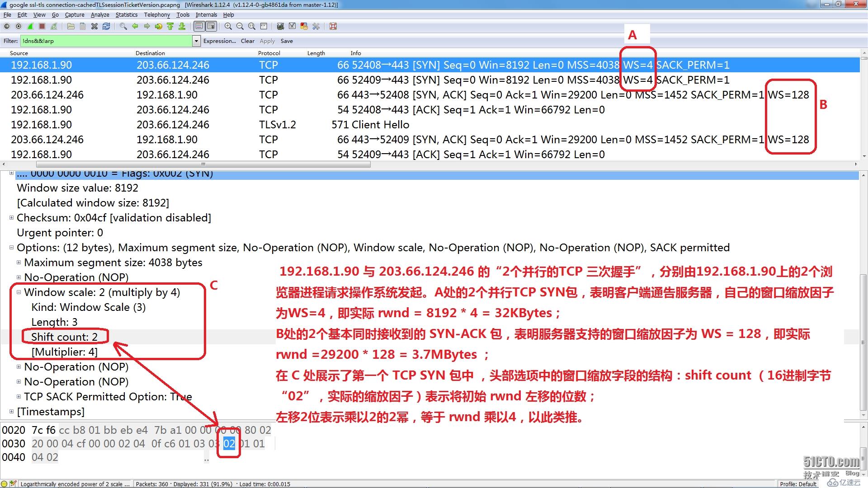Jump to the first packet
Screen dimensions: 868x488
pos(170,26)
